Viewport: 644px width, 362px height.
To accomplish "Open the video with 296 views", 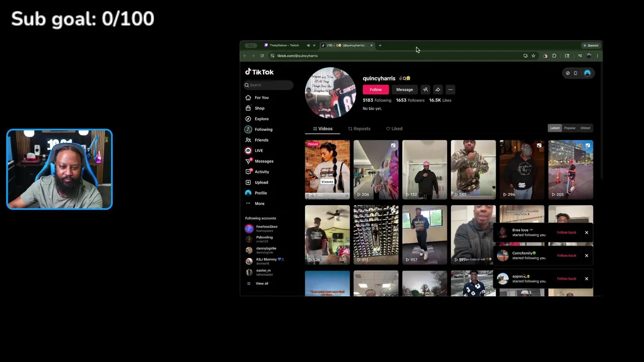I will [522, 170].
